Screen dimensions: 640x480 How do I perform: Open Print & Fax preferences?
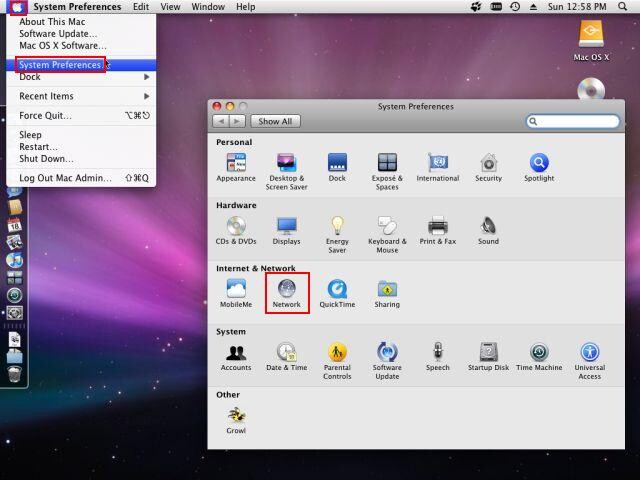[438, 231]
